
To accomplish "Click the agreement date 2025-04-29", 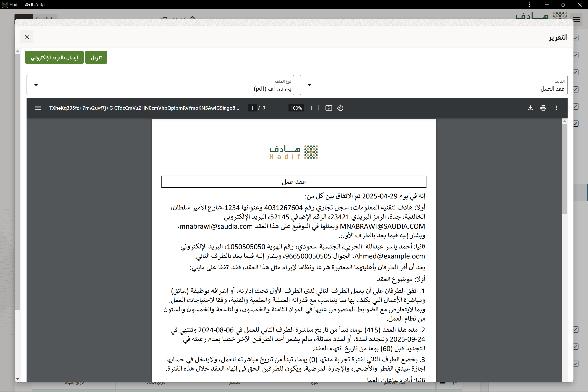I will (x=380, y=196).
